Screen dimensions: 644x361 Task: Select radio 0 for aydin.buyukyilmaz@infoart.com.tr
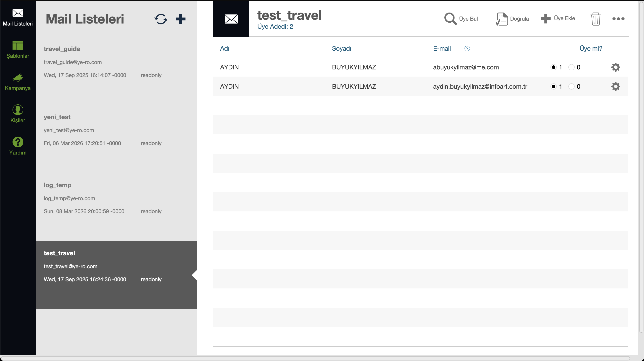(x=571, y=86)
